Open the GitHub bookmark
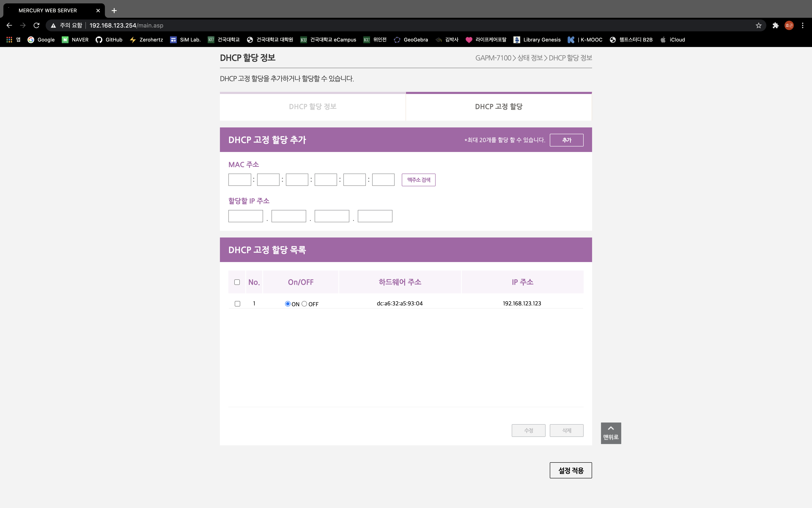The height and width of the screenshot is (508, 812). point(109,40)
